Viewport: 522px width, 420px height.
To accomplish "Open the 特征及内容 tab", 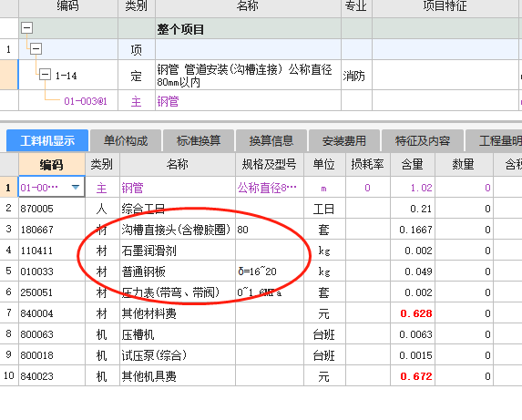I will coord(423,141).
